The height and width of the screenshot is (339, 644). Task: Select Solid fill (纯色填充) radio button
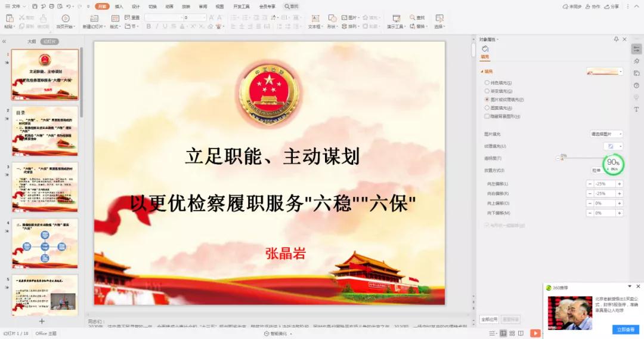pos(487,83)
